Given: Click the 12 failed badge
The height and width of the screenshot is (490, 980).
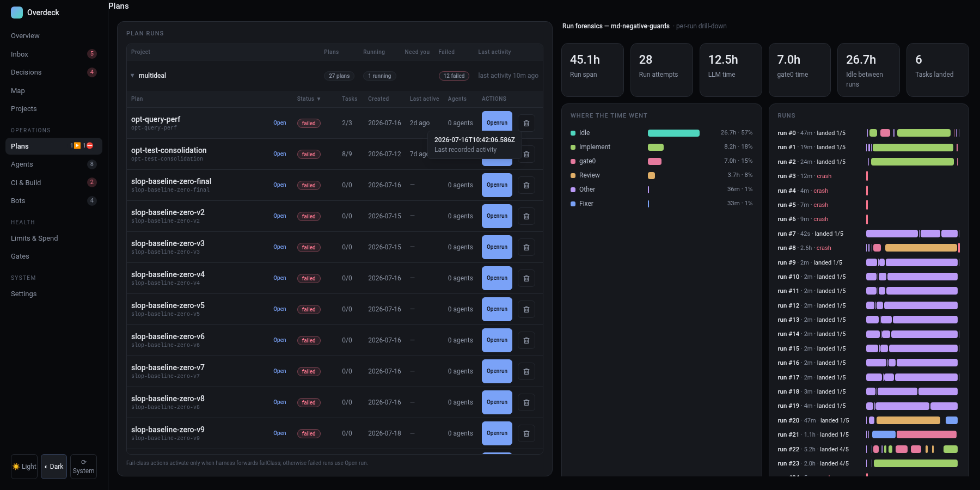Looking at the screenshot, I should [x=454, y=76].
